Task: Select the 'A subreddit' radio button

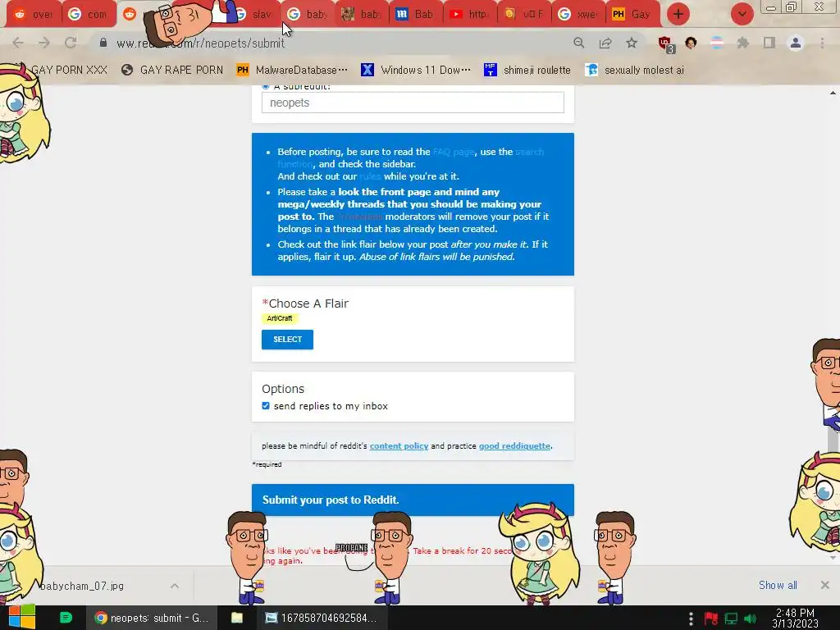Action: (x=266, y=86)
